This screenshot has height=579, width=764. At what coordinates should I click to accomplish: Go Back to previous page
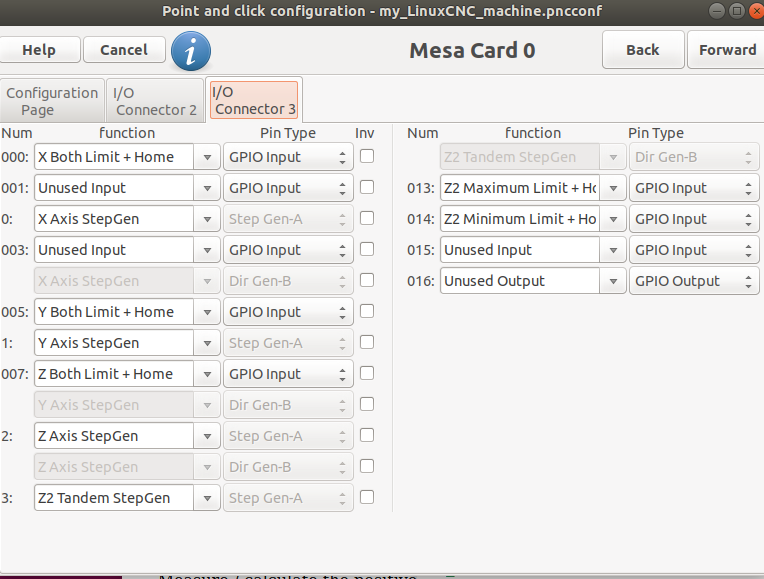coord(643,50)
